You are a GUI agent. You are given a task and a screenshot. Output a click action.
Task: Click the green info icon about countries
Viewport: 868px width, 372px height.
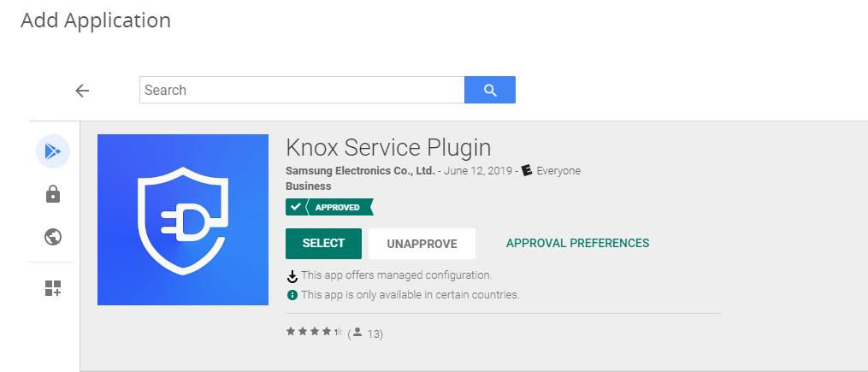coord(292,295)
